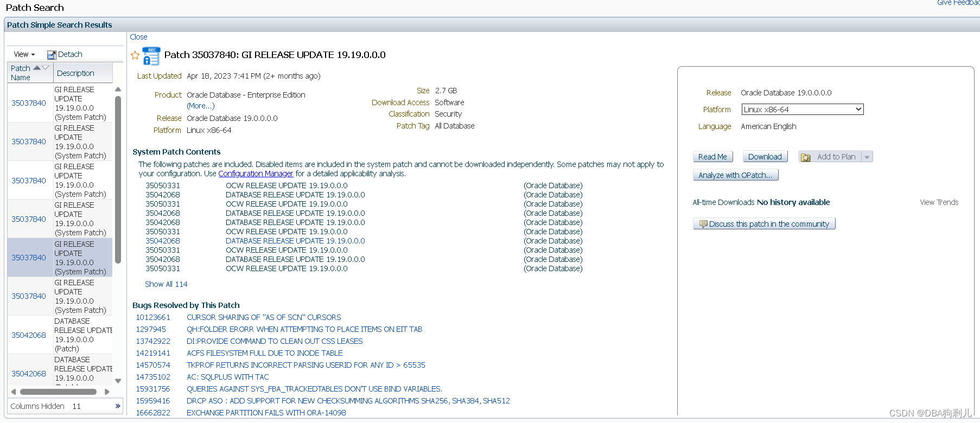Click QH:FOLDER ERORR WHEN ATTEMPTING description
980x423 pixels.
(x=304, y=329)
